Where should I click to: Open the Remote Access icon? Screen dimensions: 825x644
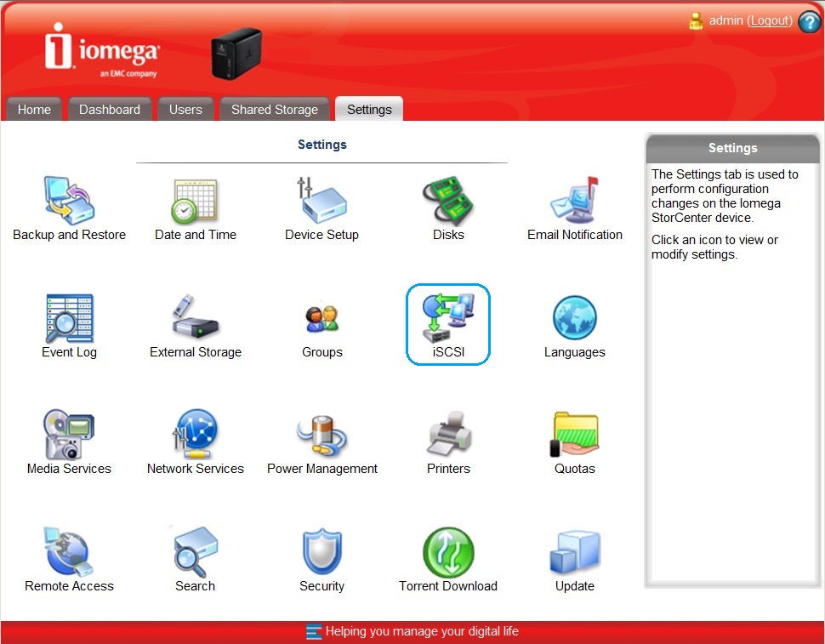[69, 552]
